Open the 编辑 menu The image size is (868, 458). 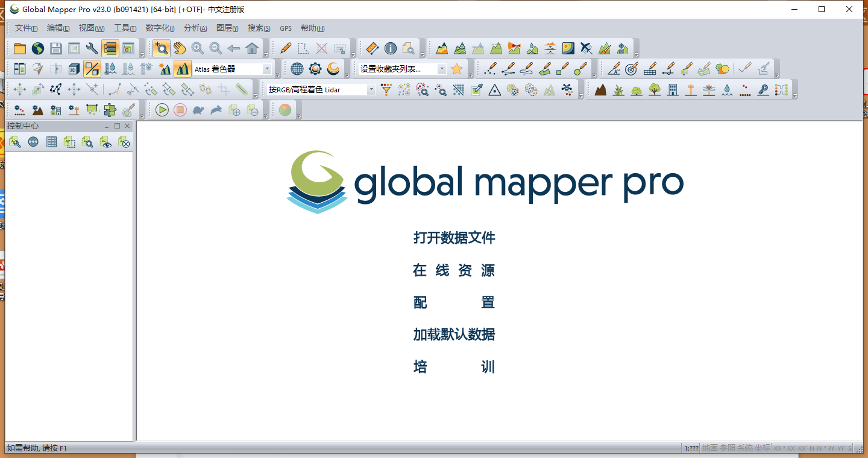(x=58, y=28)
